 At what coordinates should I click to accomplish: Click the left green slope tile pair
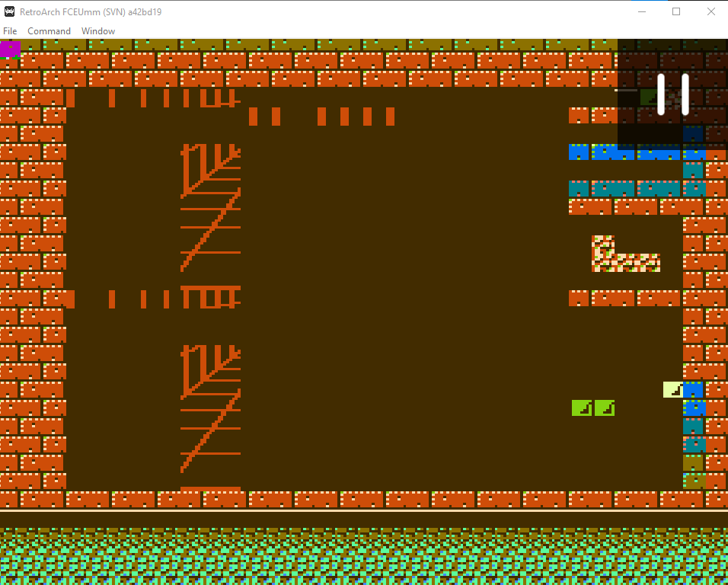(581, 408)
